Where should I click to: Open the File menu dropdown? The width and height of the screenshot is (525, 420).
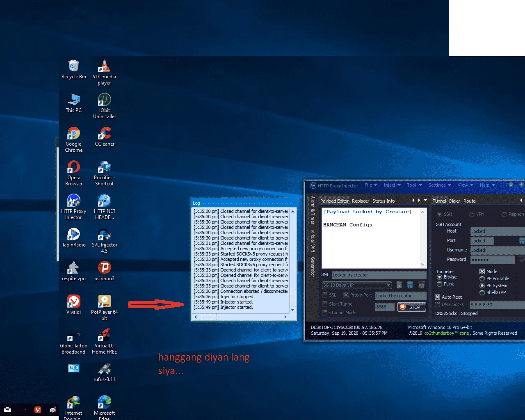(370, 185)
